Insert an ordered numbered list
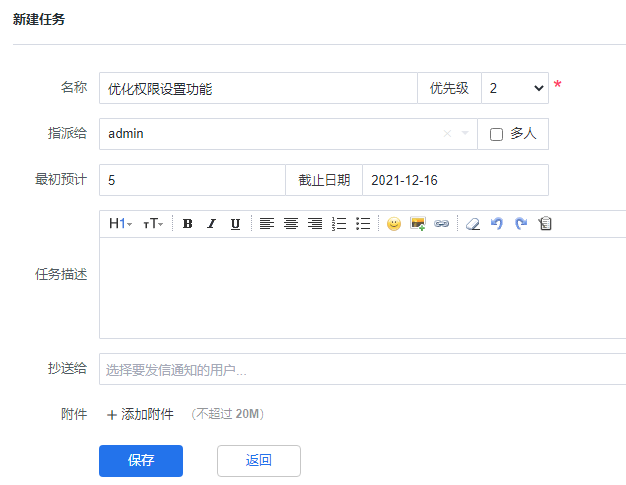626x485 pixels. point(339,224)
